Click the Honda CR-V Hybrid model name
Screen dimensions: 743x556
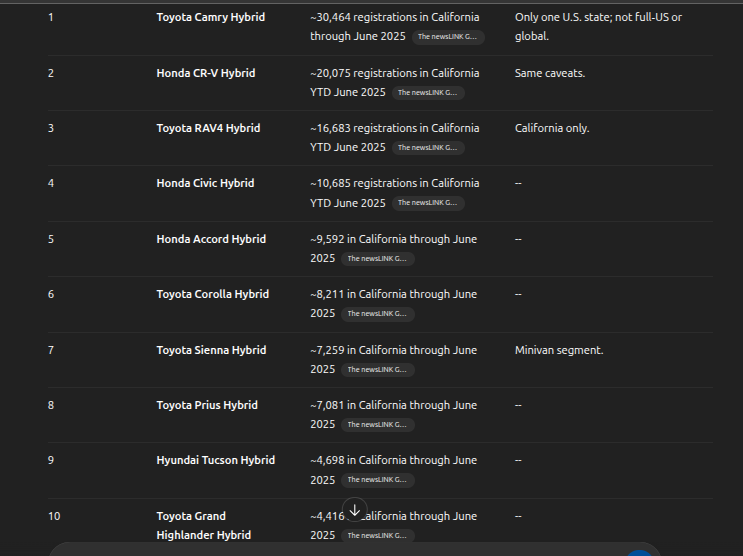click(x=205, y=73)
